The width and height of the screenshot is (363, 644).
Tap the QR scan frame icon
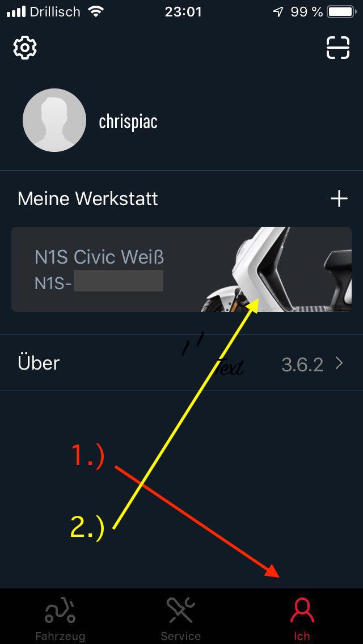(x=338, y=48)
